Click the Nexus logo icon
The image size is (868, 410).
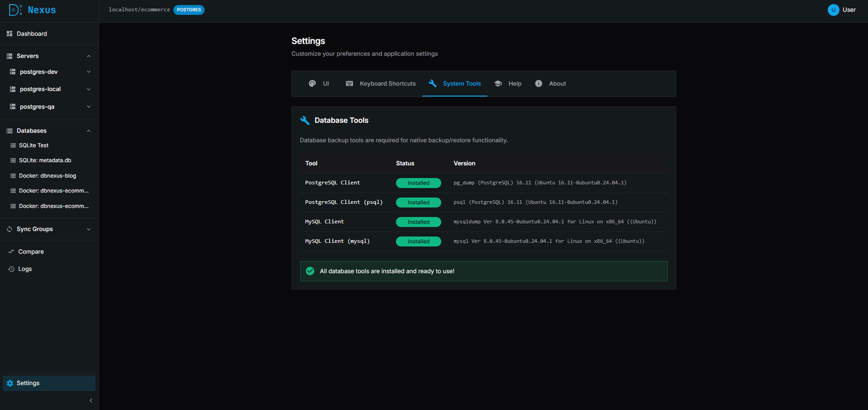15,10
